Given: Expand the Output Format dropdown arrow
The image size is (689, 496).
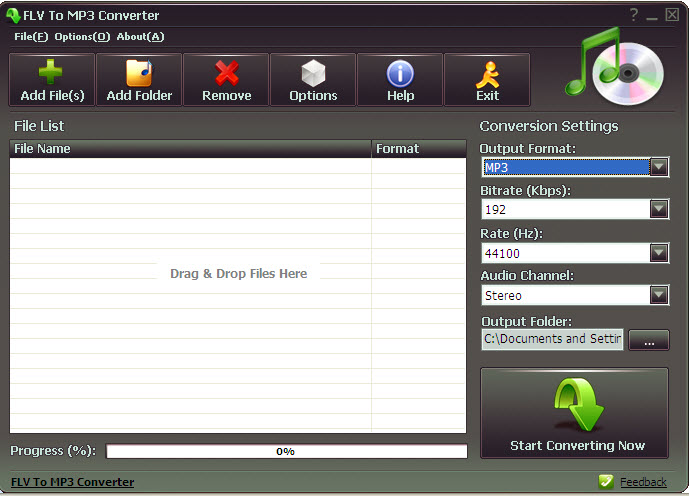Looking at the screenshot, I should pyautogui.click(x=659, y=167).
